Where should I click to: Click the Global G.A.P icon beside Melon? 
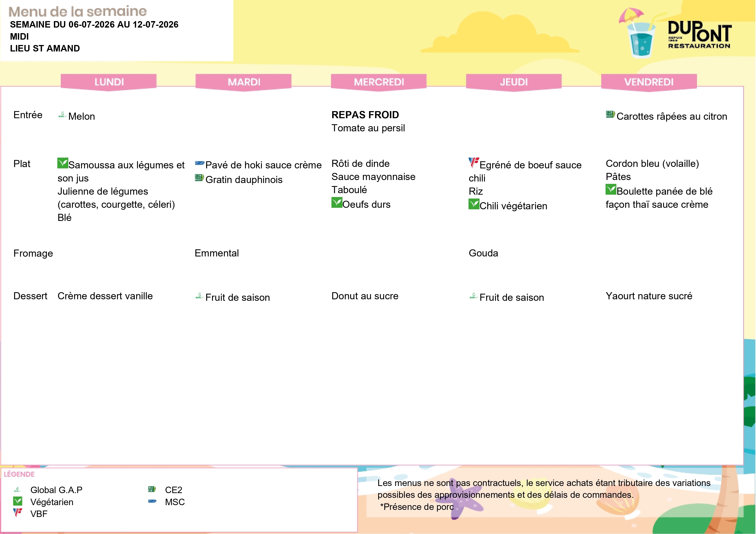tap(62, 115)
